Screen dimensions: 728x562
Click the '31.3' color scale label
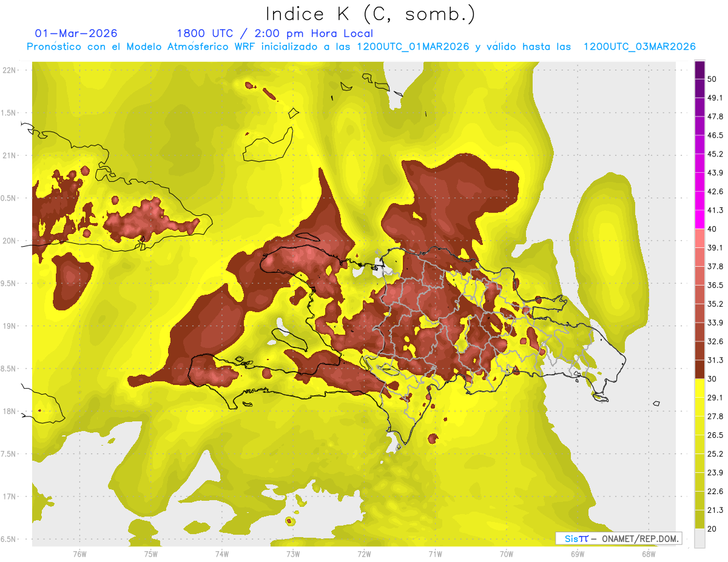[x=715, y=360]
